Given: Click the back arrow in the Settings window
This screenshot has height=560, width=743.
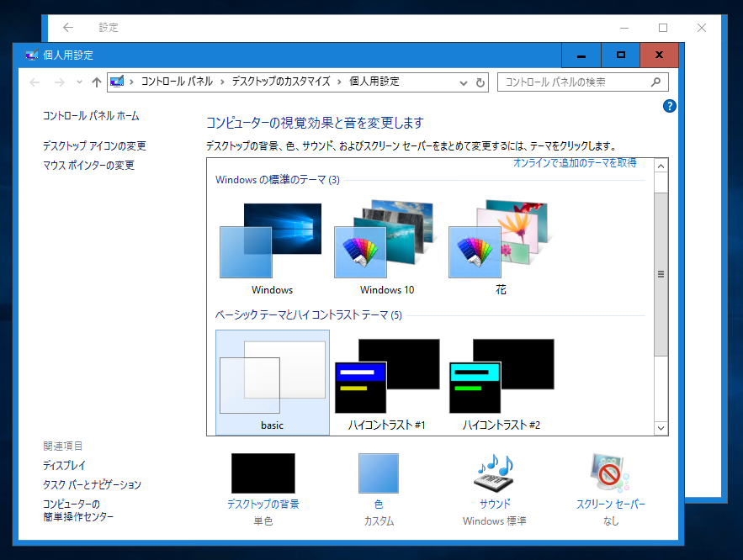Looking at the screenshot, I should pyautogui.click(x=68, y=28).
